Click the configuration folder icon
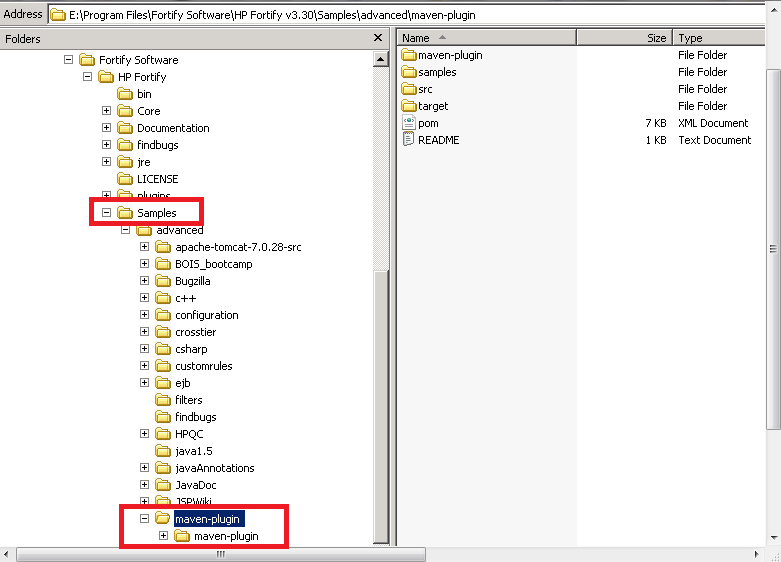The image size is (781, 562). [163, 315]
